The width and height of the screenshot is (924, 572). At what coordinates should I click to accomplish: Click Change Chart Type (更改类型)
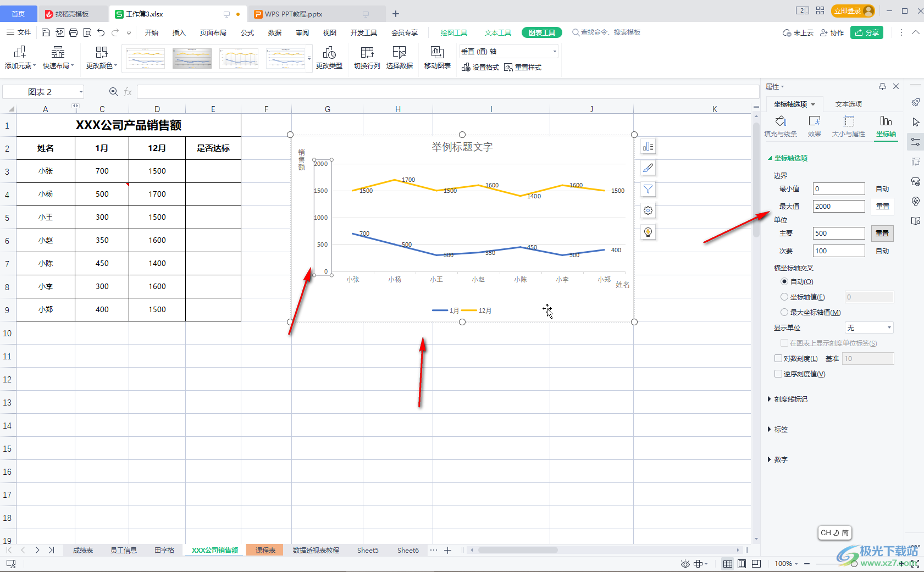tap(329, 58)
